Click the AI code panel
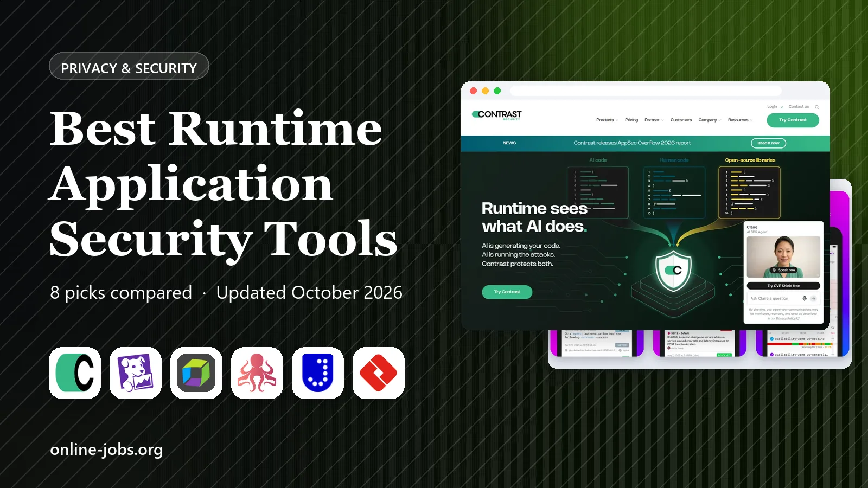The image size is (868, 488). click(598, 192)
